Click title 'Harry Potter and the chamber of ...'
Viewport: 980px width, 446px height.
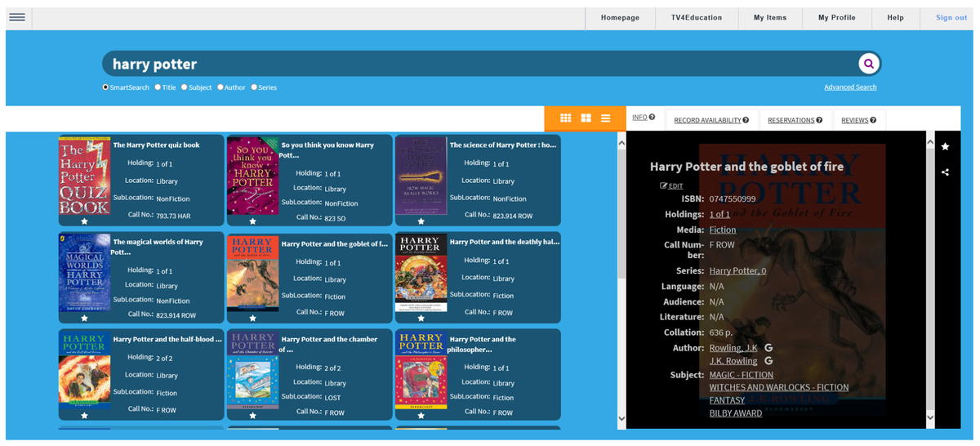point(329,344)
